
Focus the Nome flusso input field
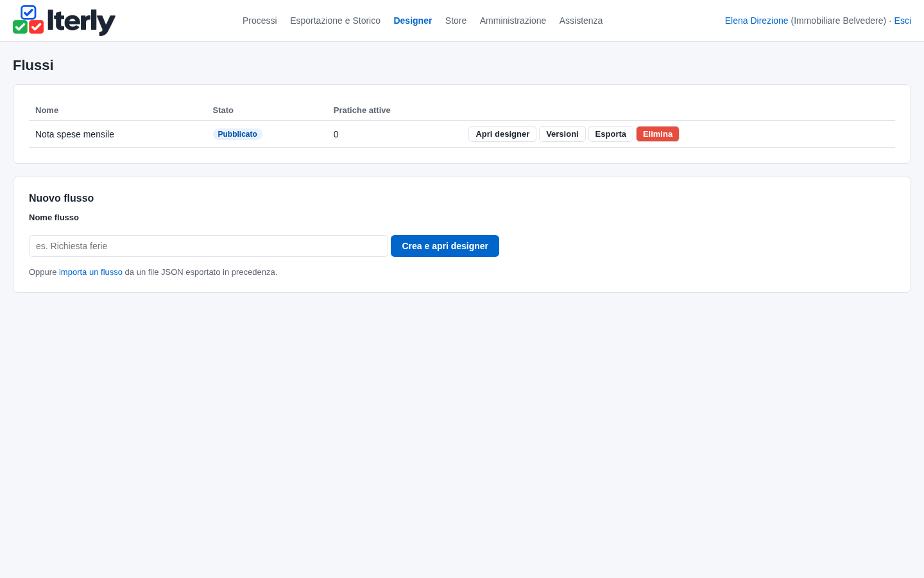[209, 246]
